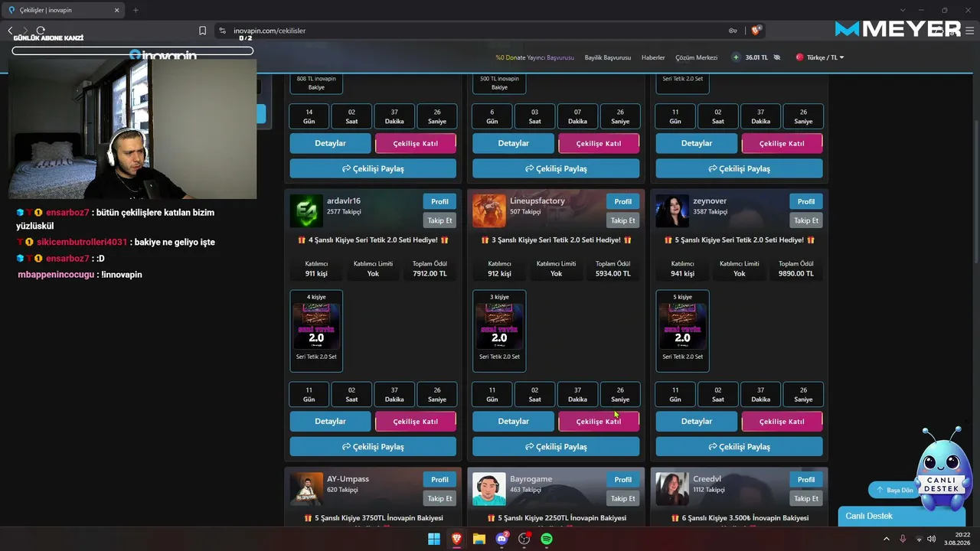Open Creedvl Profil button
This screenshot has width=980, height=551.
tap(806, 480)
